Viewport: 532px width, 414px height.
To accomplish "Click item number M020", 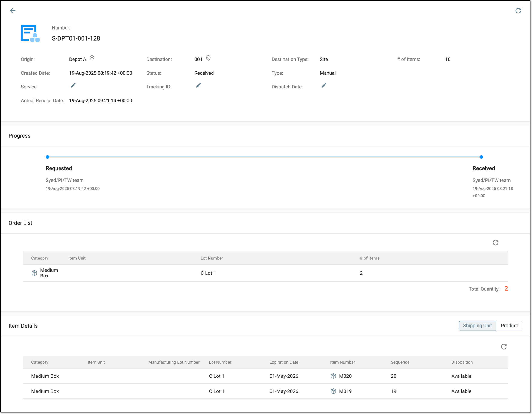I will (345, 376).
